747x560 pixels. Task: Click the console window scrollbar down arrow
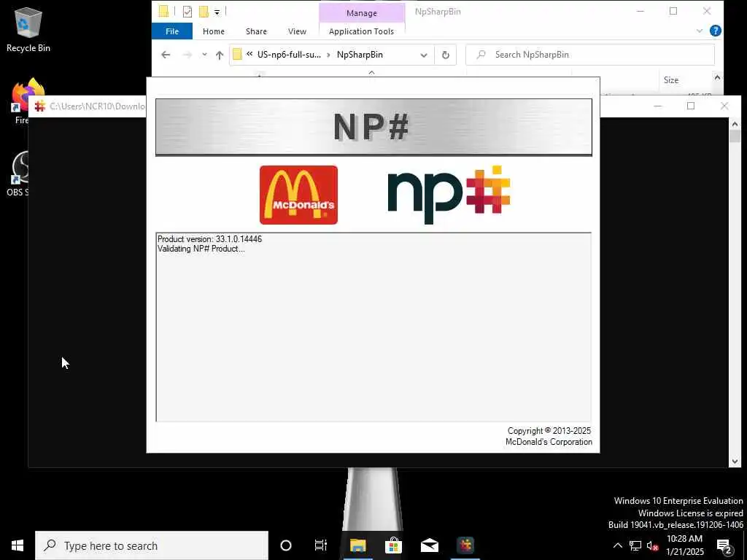(x=735, y=461)
